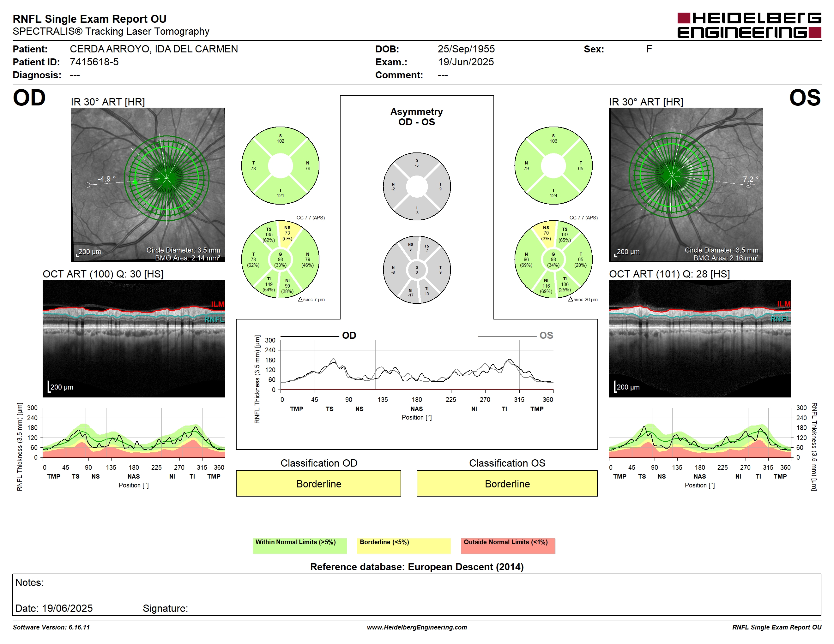Click OD global G 93 (33%) center

point(280,260)
